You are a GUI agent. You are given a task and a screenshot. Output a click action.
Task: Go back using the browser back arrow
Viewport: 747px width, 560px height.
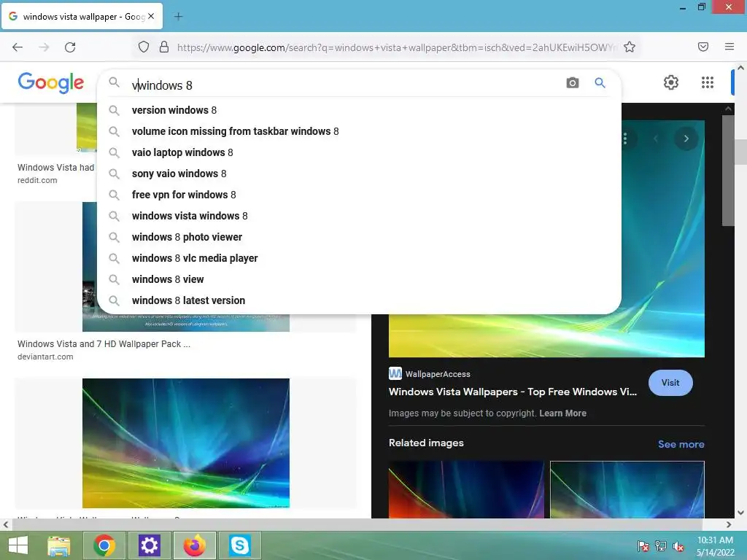click(18, 47)
